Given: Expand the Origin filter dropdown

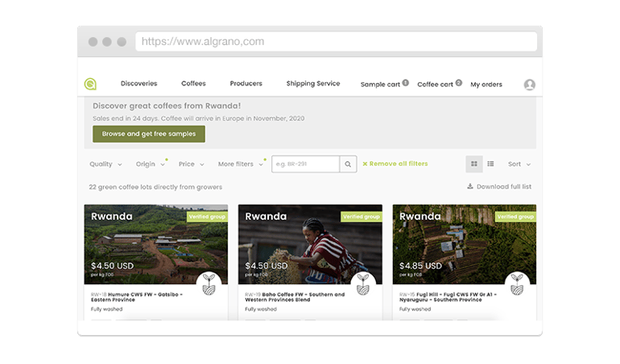Looking at the screenshot, I should [x=151, y=163].
